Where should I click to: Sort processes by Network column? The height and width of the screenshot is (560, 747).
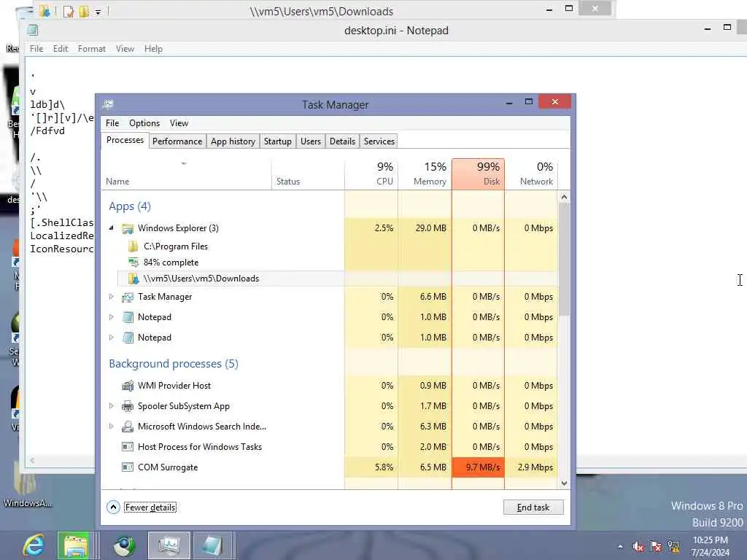[531, 174]
